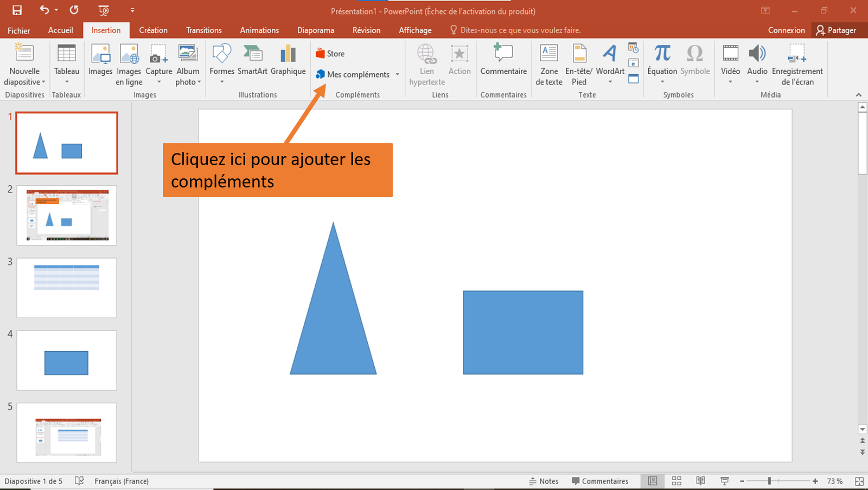Collapse the ribbon with the chevron
Viewport: 868px width, 490px height.
[x=859, y=94]
